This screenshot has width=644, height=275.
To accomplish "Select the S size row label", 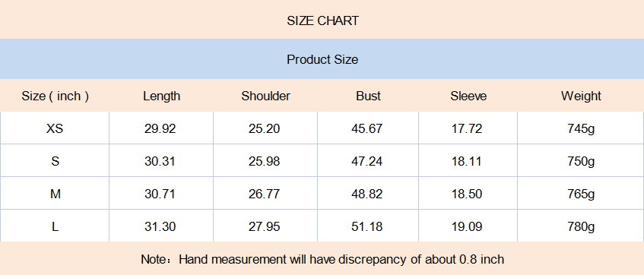I will tap(55, 161).
